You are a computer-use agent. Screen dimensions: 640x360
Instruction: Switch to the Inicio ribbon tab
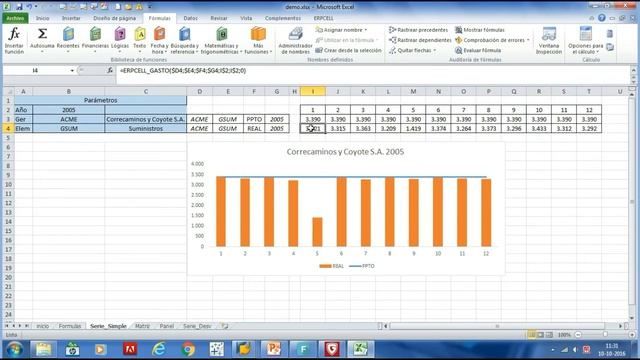point(42,18)
